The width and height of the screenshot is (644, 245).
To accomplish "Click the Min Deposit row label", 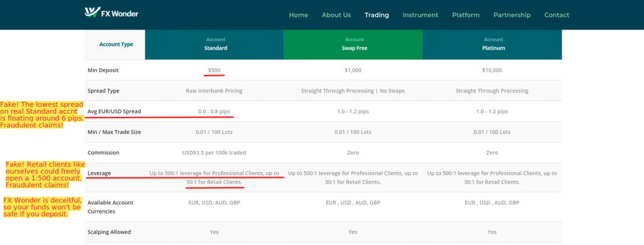I will coord(103,70).
